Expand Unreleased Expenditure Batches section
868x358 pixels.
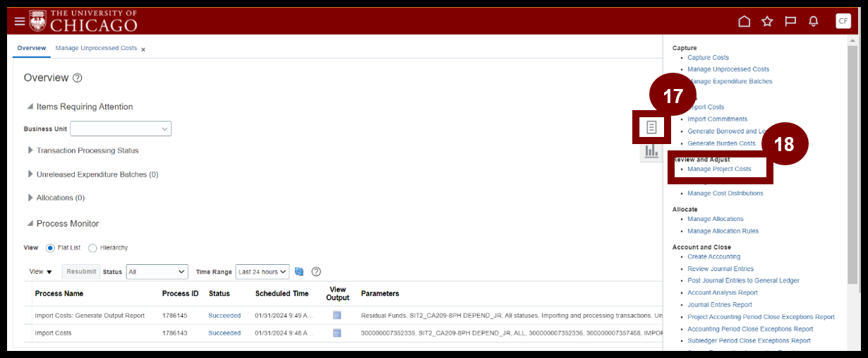(30, 174)
